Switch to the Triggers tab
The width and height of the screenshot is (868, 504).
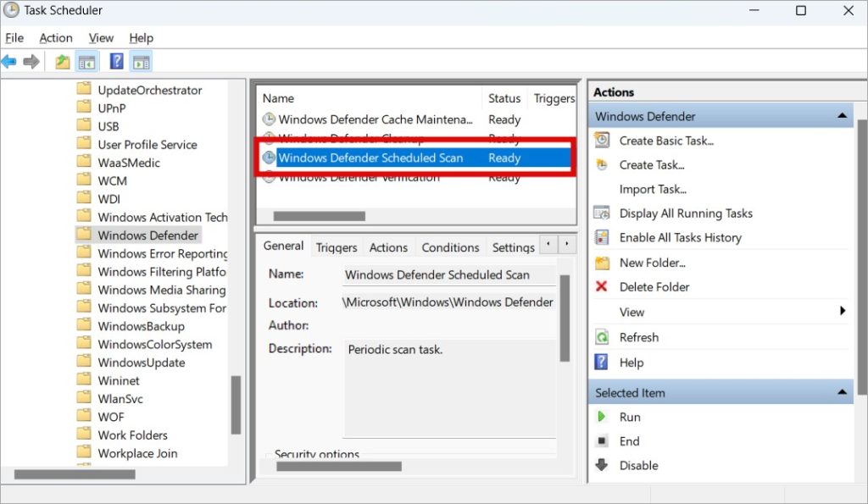tap(336, 247)
